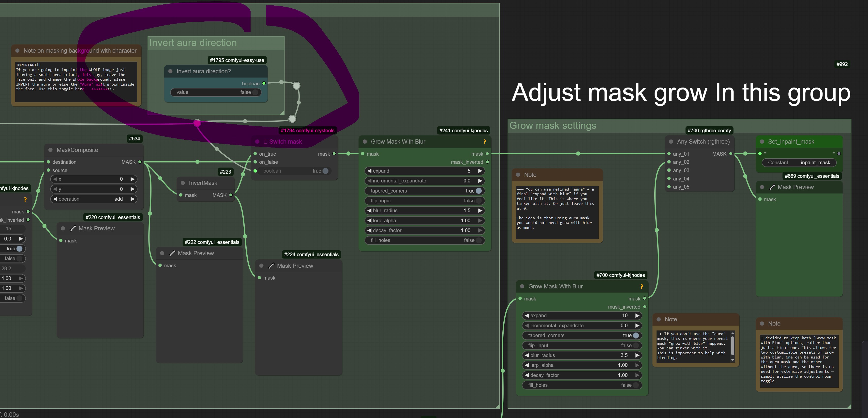Select the Grow mask settings group title

(553, 126)
